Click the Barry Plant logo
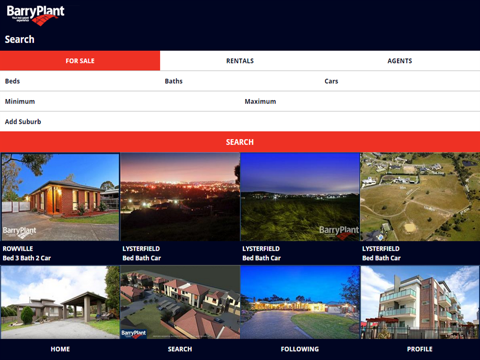Screen dimensions: 480x360 (x=35, y=15)
